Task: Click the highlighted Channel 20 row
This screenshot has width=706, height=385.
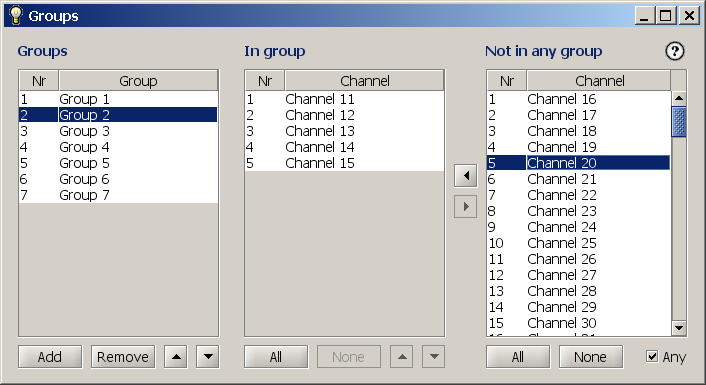Action: pos(579,163)
